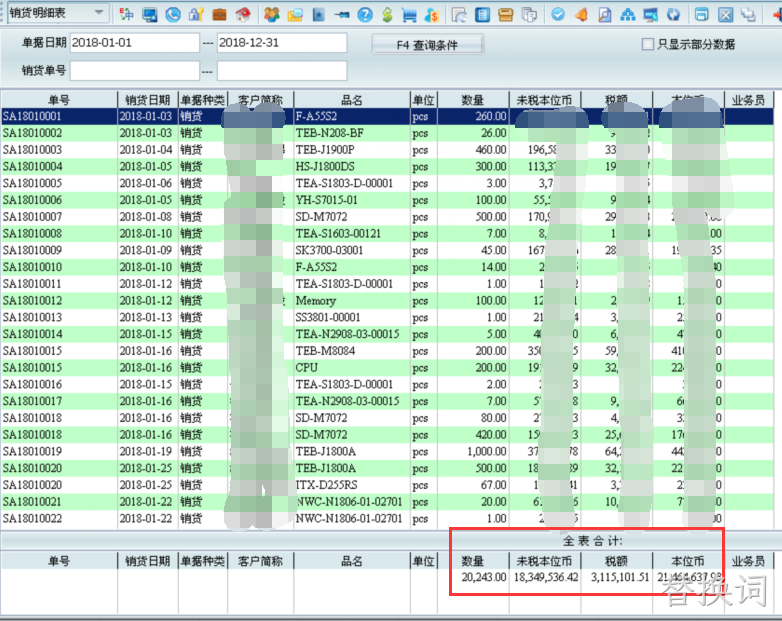
Task: Toggle the 只显示部分数据 checkbox
Action: [x=647, y=44]
